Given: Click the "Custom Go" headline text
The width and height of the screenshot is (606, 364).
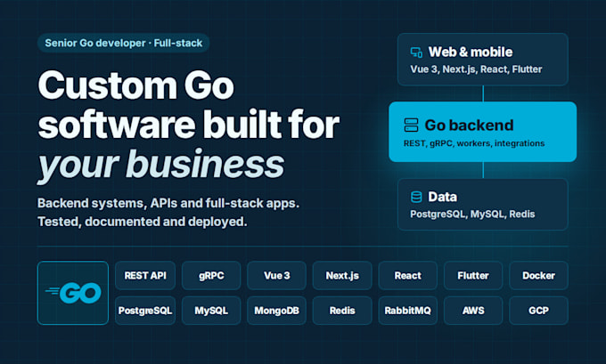Looking at the screenshot, I should (136, 85).
